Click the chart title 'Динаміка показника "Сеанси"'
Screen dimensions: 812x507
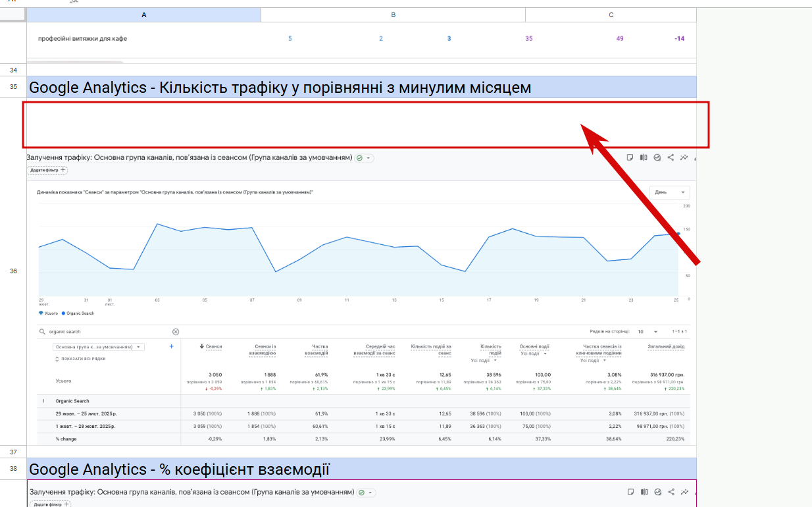pyautogui.click(x=175, y=192)
